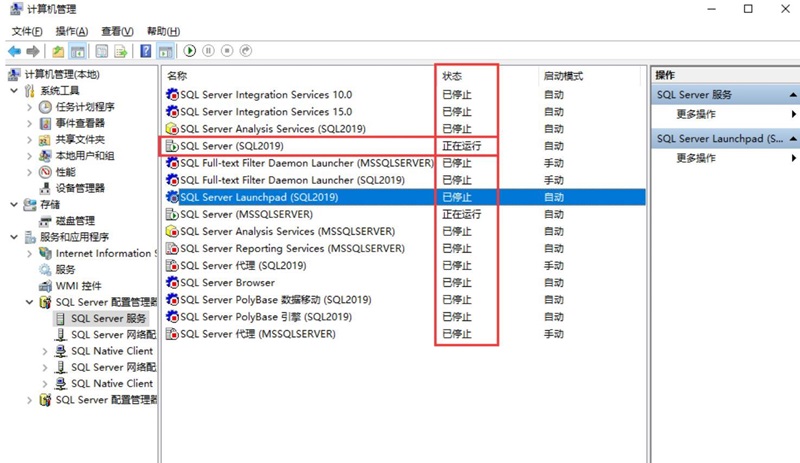Click the 事件查看器 icon
This screenshot has height=463, width=800.
click(x=45, y=123)
